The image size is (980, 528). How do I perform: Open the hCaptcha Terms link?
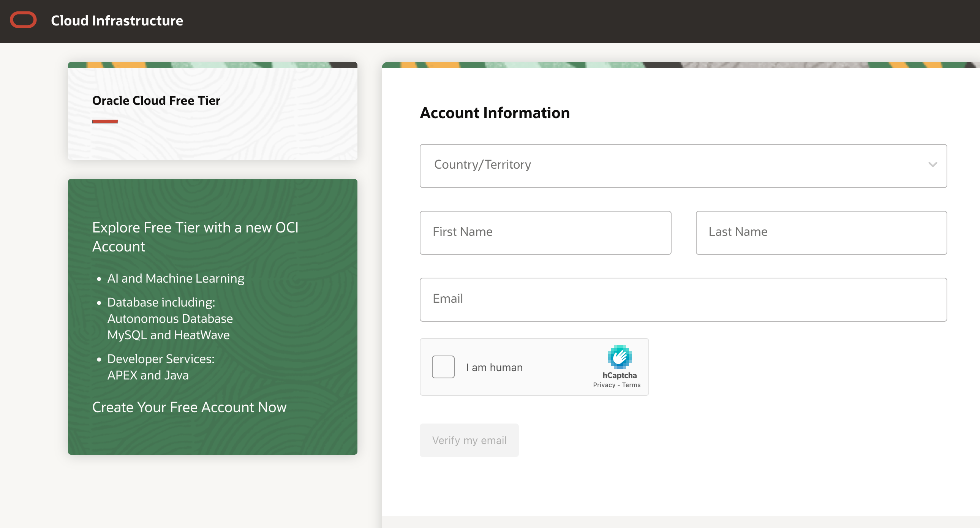pos(631,385)
